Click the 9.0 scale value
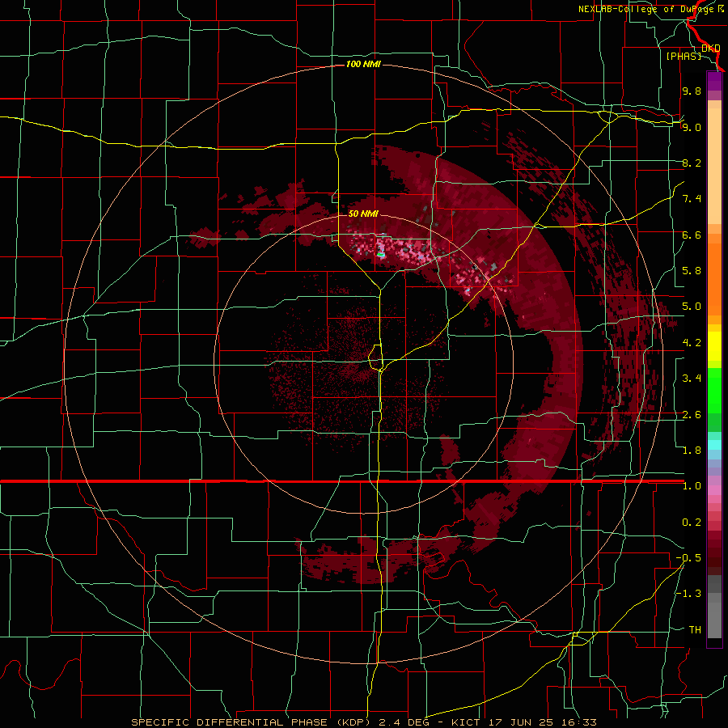The width and height of the screenshot is (728, 728). 692,127
